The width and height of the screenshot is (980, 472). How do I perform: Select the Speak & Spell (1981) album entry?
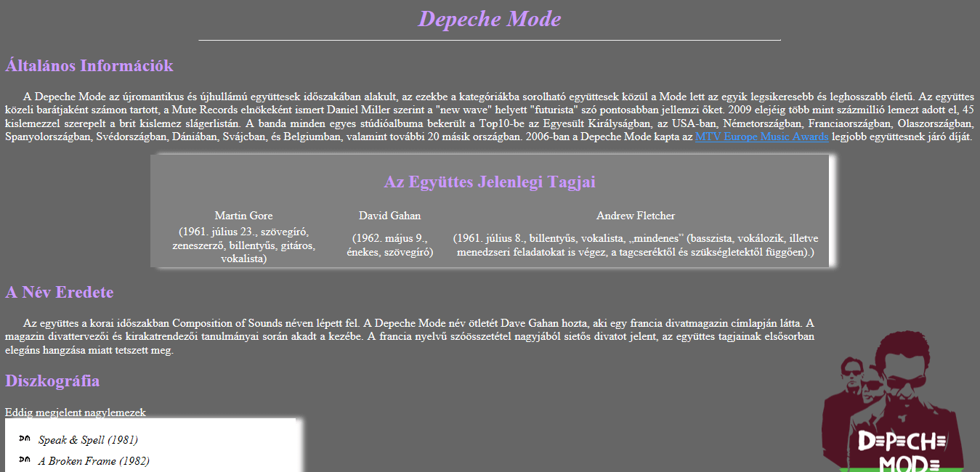coord(88,440)
